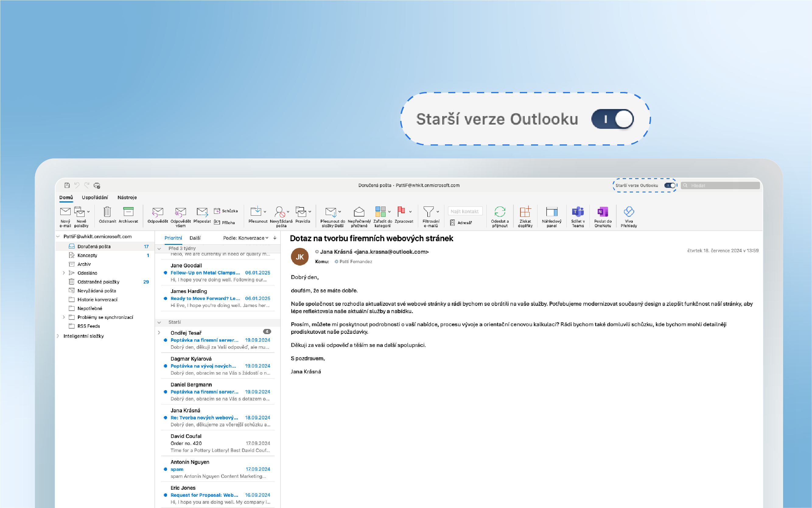Open Antonín Nguyen spam email
This screenshot has height=508, width=812.
(x=218, y=469)
